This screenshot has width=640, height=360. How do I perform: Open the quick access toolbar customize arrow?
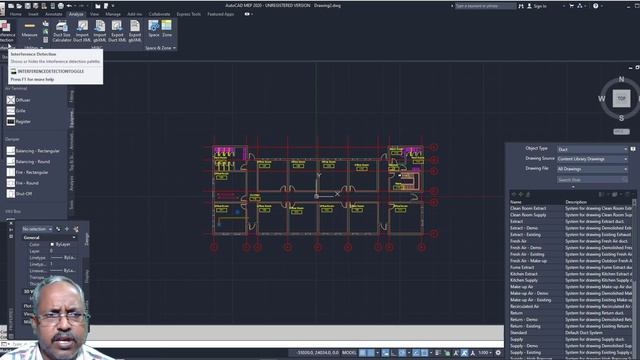113,6
